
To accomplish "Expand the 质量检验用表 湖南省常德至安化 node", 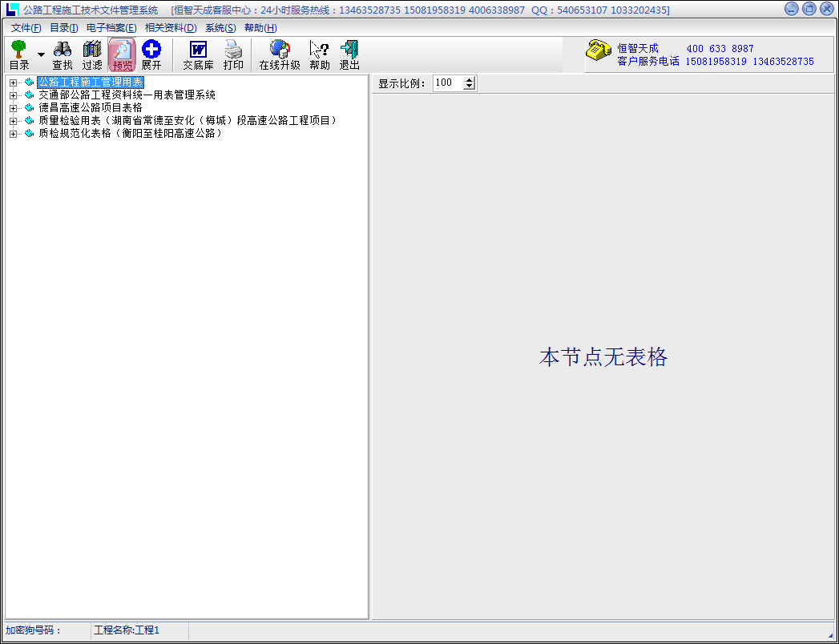I will [x=14, y=121].
